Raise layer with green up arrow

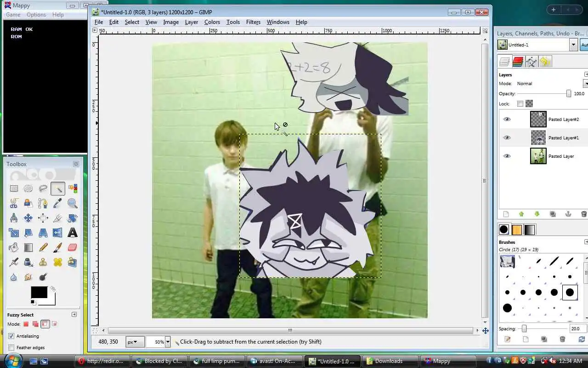pyautogui.click(x=521, y=214)
